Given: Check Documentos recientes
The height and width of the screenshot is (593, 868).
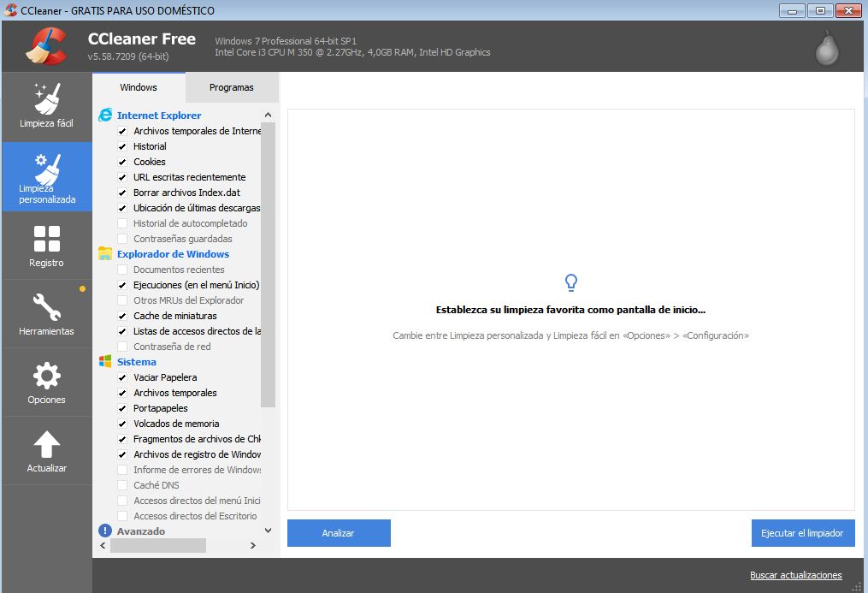Looking at the screenshot, I should click(122, 270).
